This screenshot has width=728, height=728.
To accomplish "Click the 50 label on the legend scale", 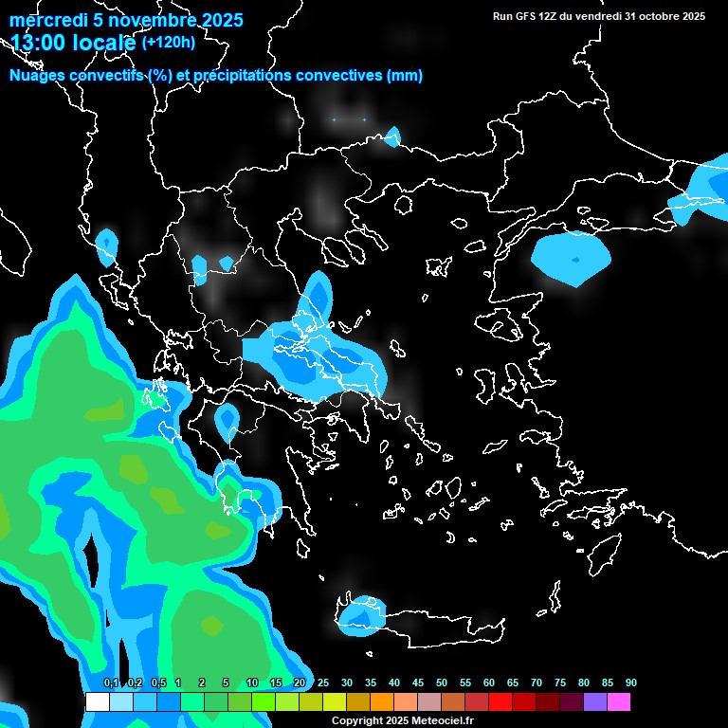I will click(x=442, y=682).
